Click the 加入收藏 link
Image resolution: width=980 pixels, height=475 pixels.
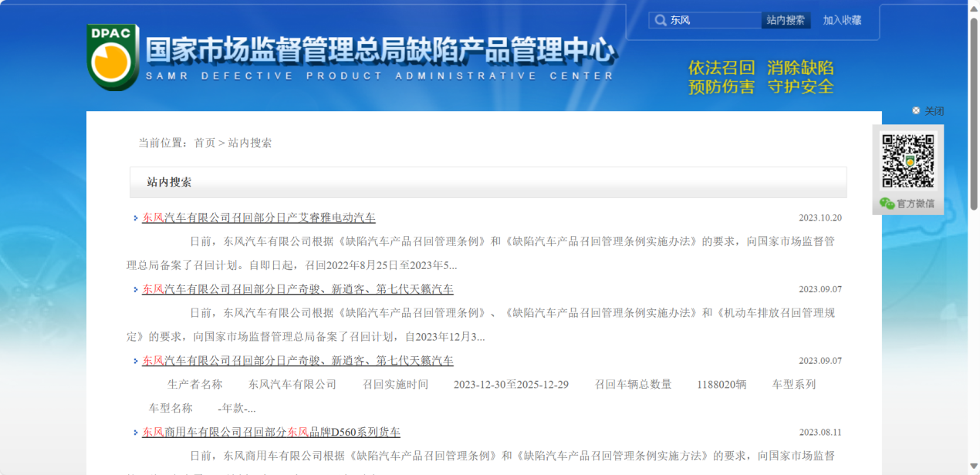coord(842,20)
